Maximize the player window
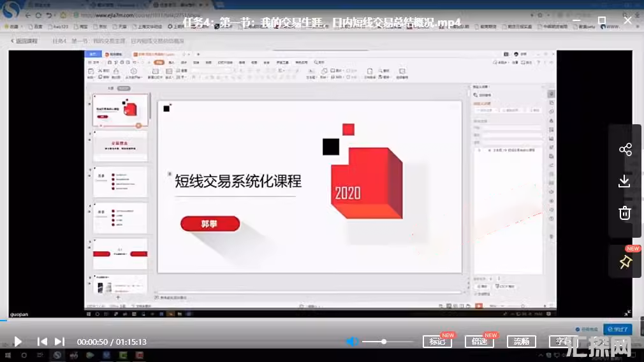Image resolution: width=644 pixels, height=362 pixels. 601,21
